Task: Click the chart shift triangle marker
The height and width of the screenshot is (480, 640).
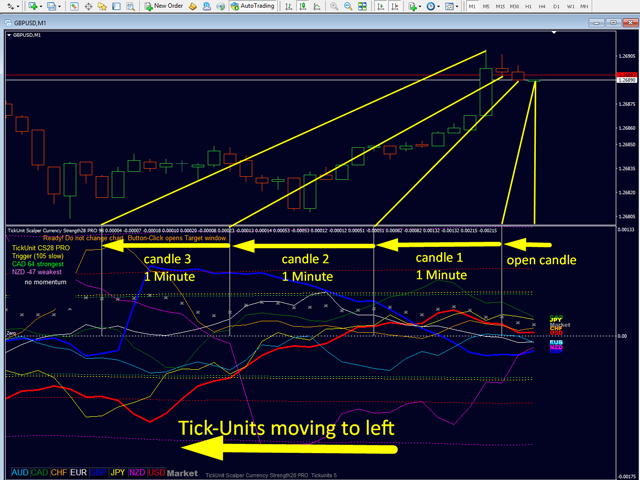Action: (554, 32)
